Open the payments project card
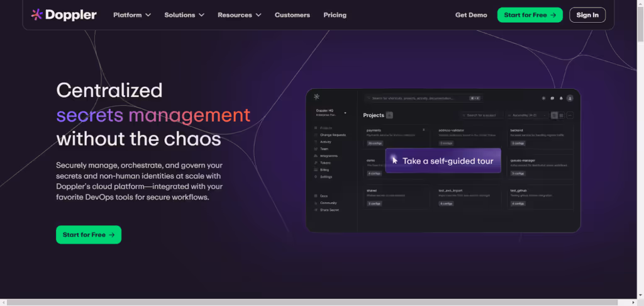 (x=396, y=137)
